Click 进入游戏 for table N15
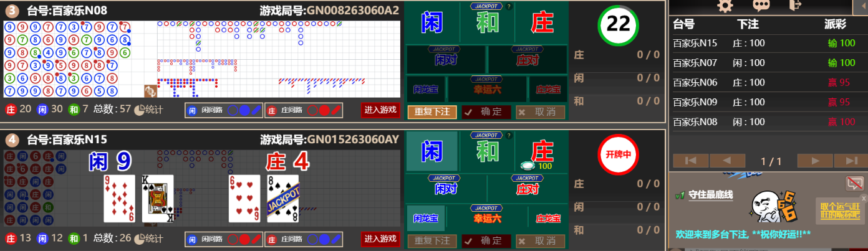Image resolution: width=868 pixels, height=251 pixels. (x=380, y=239)
